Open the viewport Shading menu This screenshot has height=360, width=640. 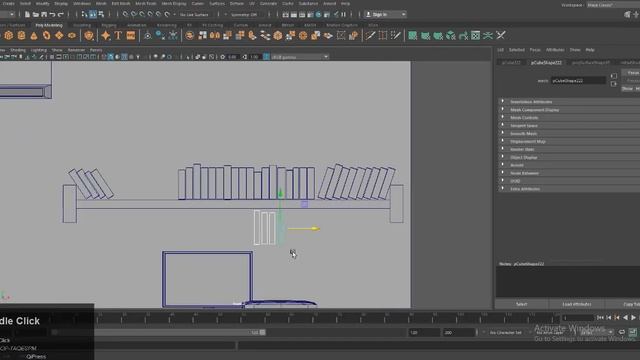click(x=18, y=50)
